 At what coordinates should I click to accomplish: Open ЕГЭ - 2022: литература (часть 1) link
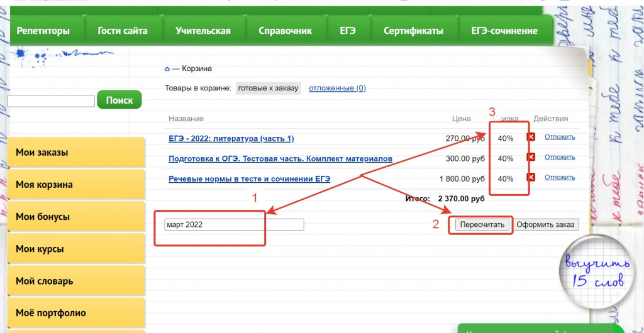pos(231,138)
